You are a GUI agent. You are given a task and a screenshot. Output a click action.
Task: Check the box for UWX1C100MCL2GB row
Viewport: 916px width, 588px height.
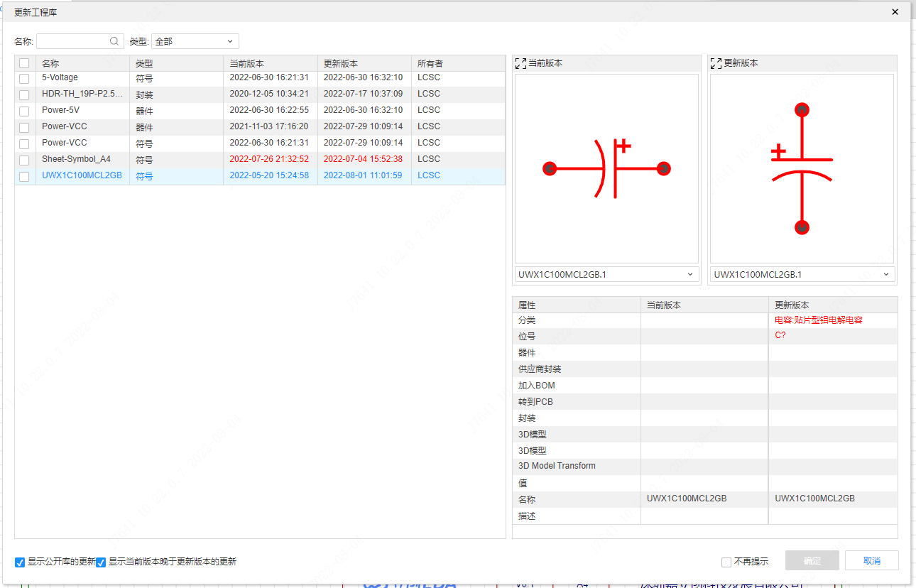point(24,176)
